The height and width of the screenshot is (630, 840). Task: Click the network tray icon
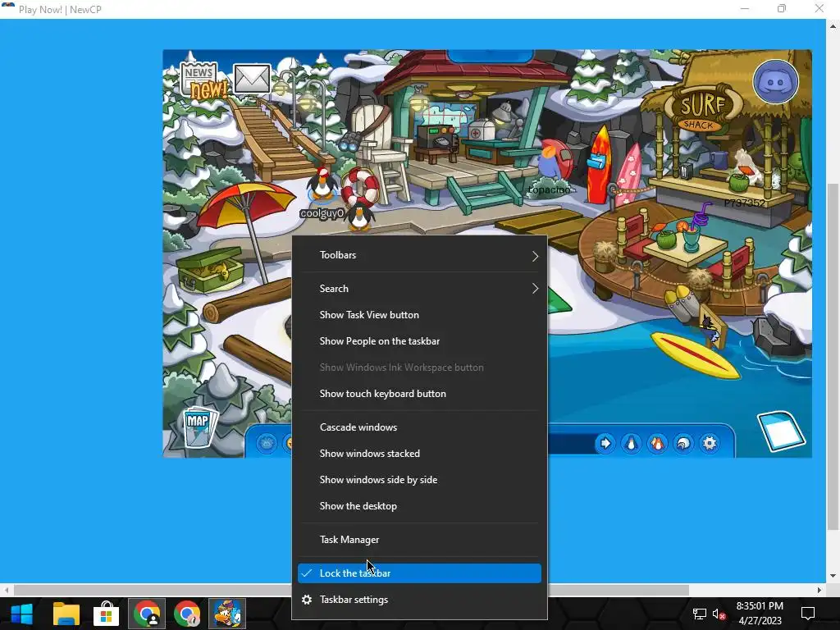point(699,614)
